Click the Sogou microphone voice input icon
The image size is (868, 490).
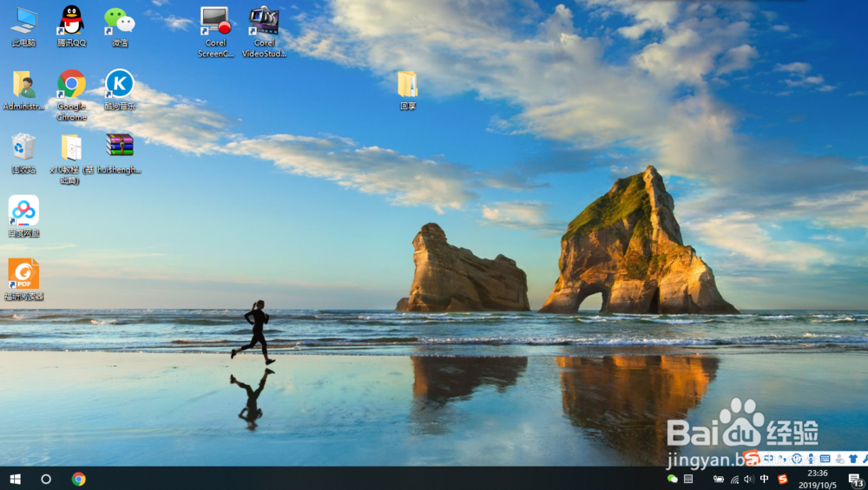811,459
